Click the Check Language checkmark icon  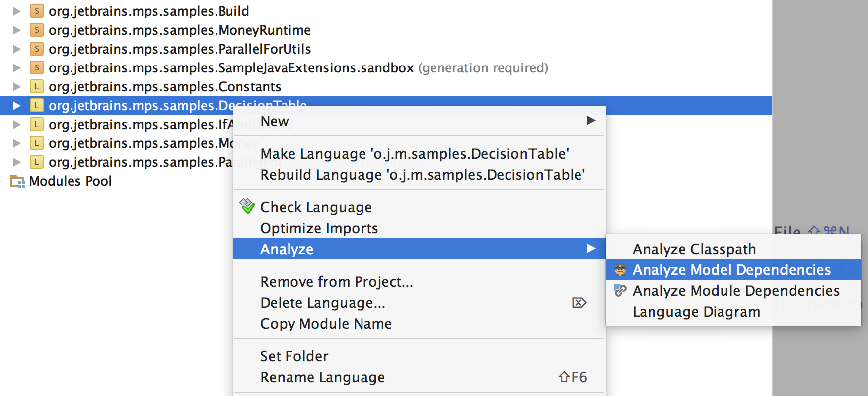[x=247, y=206]
